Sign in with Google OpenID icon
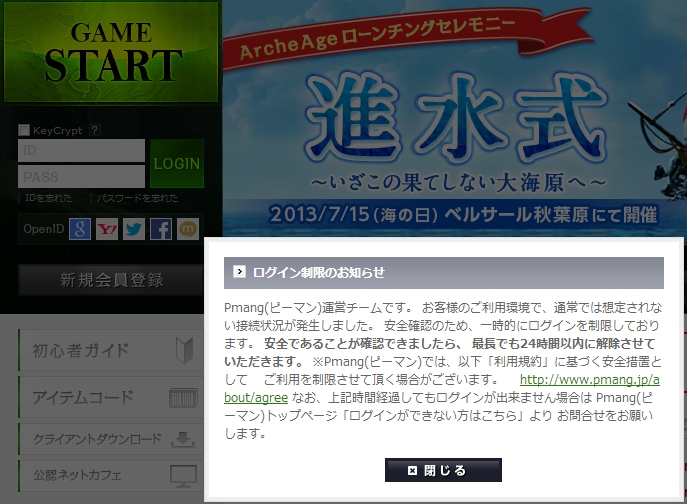Viewport: 687px width, 504px height. [81, 229]
